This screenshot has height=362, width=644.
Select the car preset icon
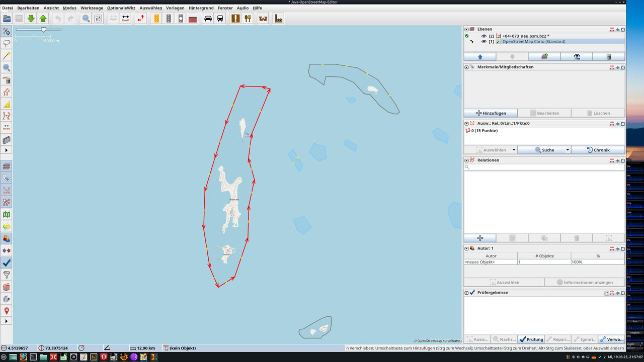pos(208,19)
